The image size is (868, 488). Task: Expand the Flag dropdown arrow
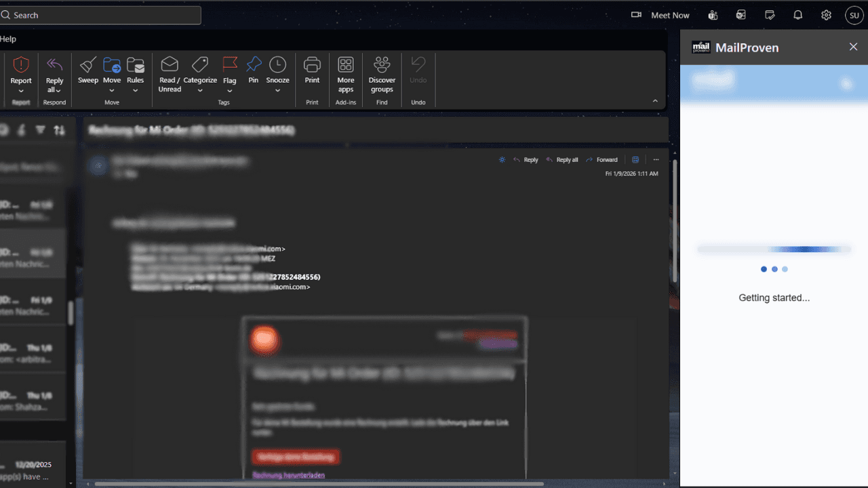230,91
